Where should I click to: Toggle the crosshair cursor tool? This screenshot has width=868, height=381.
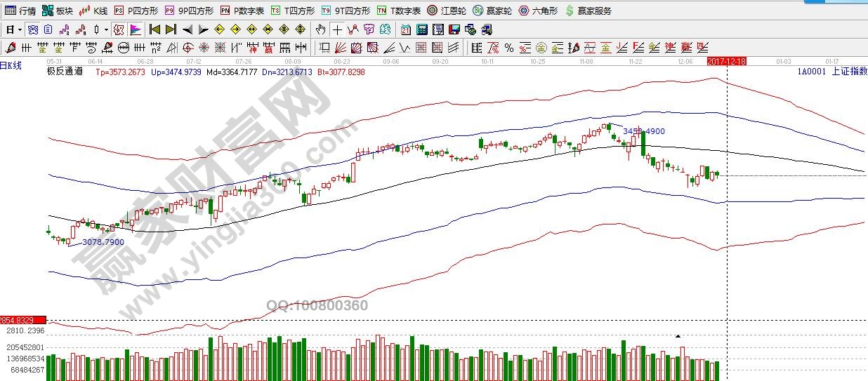point(337,29)
